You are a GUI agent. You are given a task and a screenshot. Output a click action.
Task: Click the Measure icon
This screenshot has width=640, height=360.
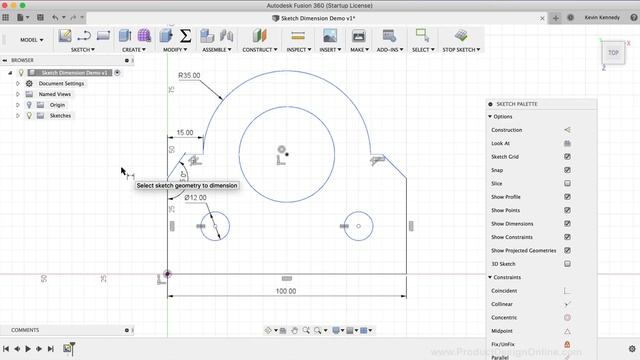click(298, 36)
